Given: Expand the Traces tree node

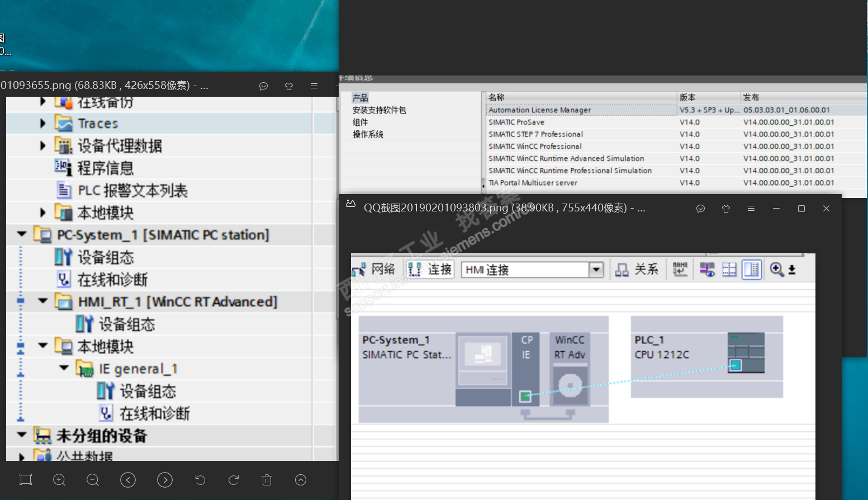Looking at the screenshot, I should 42,123.
